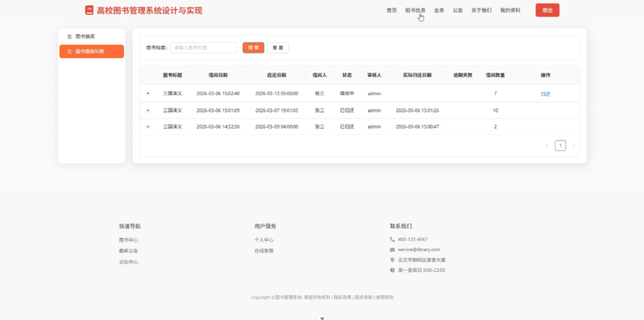Open 使用帮助 link in copyright line

point(385,298)
